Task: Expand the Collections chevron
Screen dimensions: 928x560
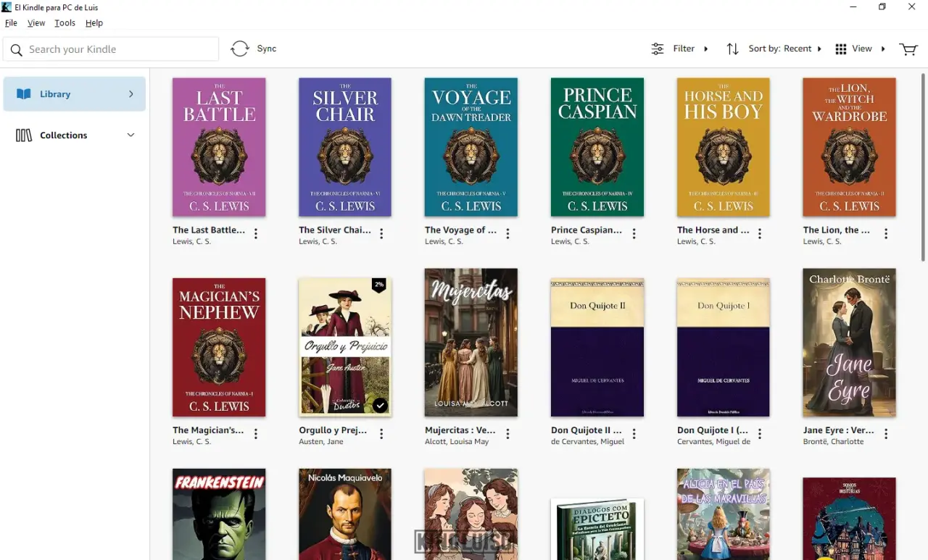Action: (131, 135)
